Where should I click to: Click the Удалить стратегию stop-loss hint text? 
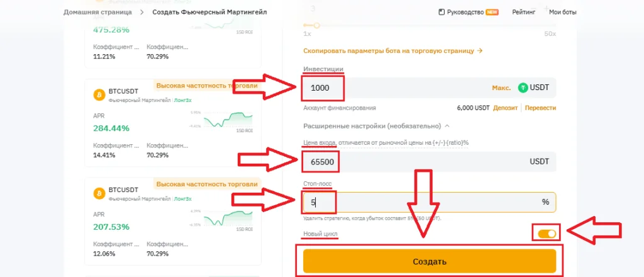(372, 218)
